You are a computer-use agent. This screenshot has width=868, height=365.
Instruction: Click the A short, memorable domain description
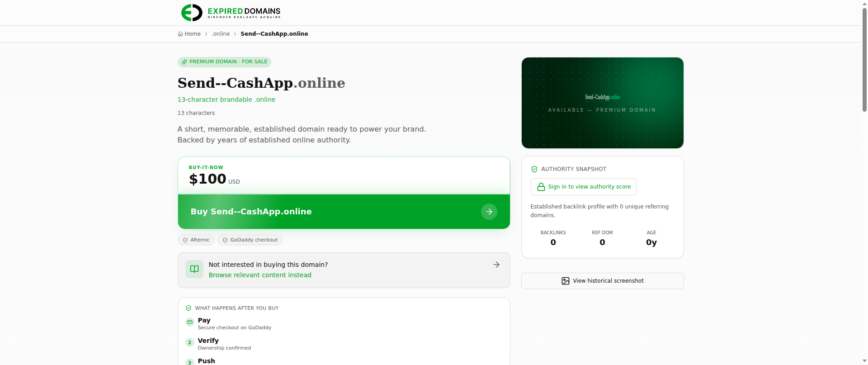click(302, 135)
